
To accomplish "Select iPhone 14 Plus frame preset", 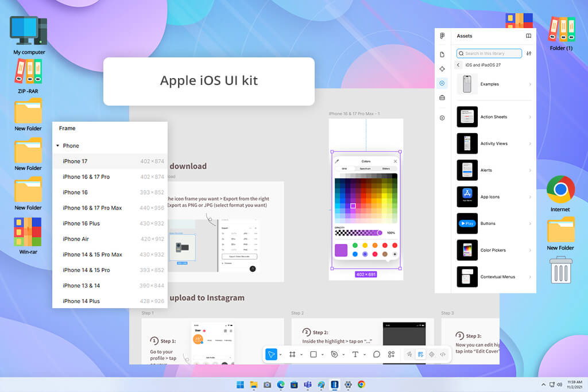I will pos(110,301).
